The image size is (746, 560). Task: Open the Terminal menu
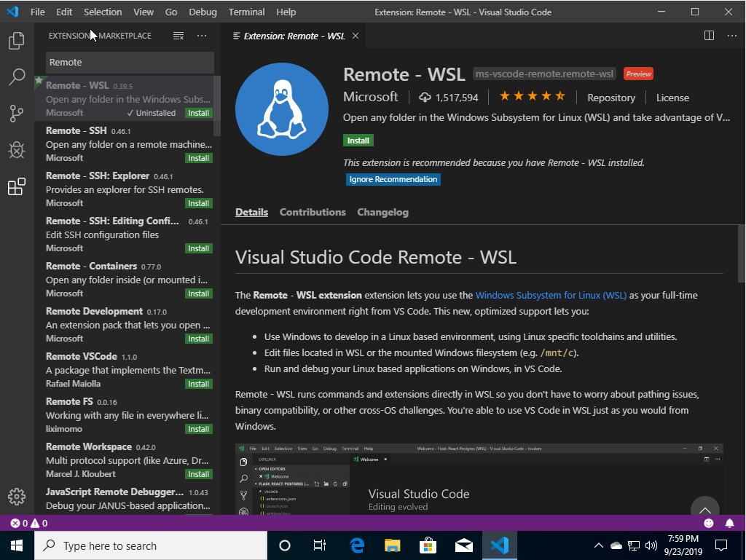tap(246, 12)
